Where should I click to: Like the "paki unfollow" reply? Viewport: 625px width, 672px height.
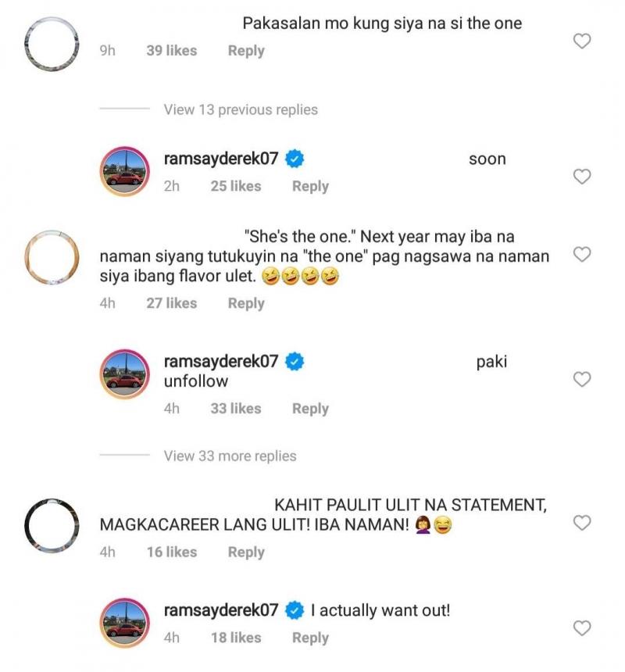coord(581,378)
